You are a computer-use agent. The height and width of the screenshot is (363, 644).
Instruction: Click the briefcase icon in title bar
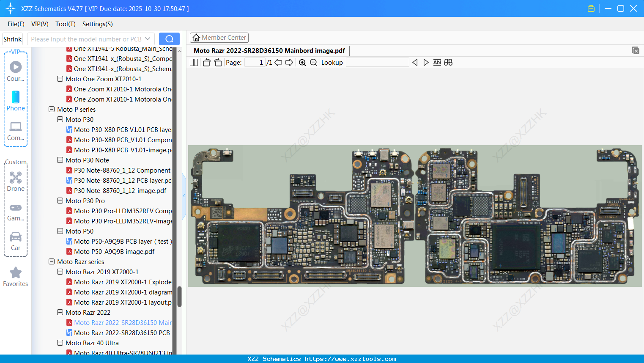[x=591, y=8]
